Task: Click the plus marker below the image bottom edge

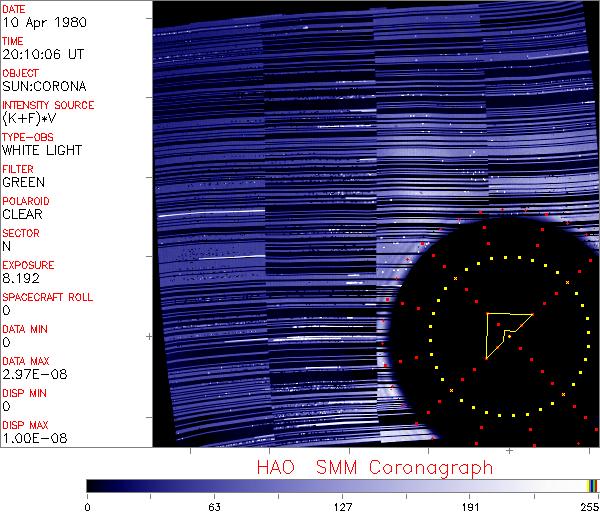Action: coord(509,451)
